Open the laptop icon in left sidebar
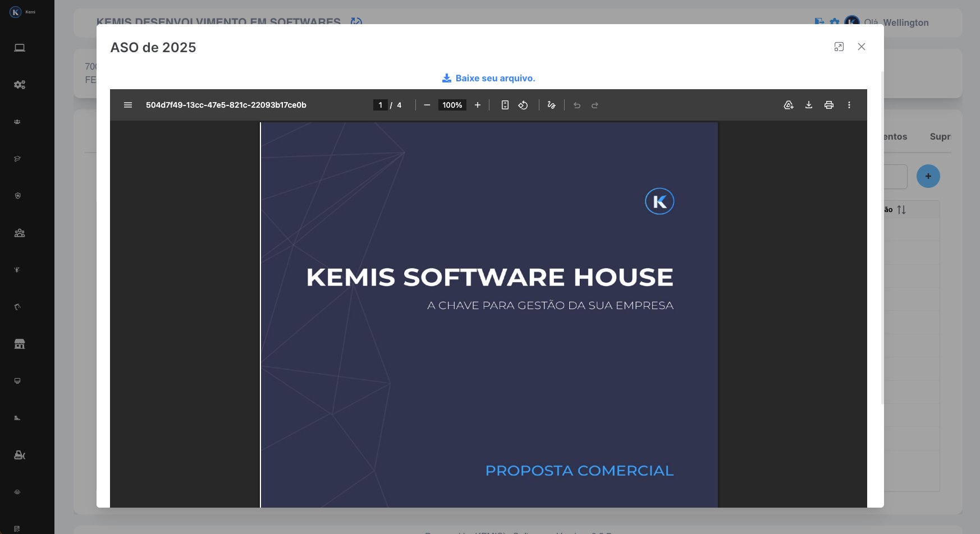 (20, 48)
